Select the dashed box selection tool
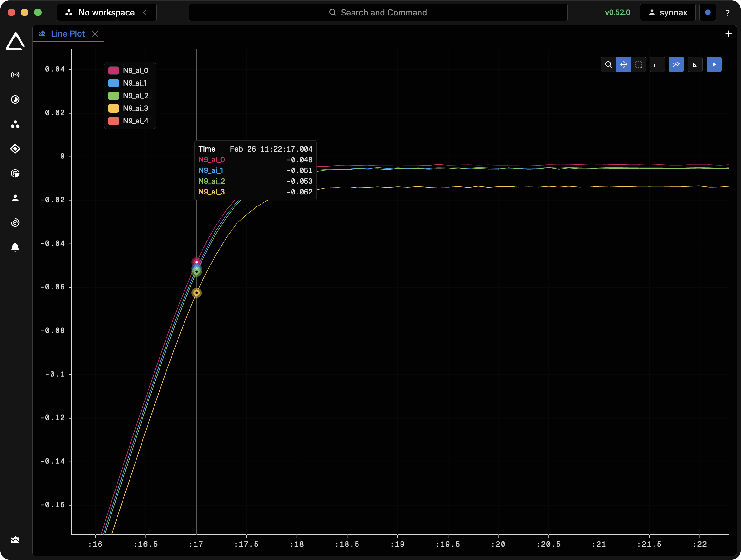The width and height of the screenshot is (741, 560). (x=638, y=65)
